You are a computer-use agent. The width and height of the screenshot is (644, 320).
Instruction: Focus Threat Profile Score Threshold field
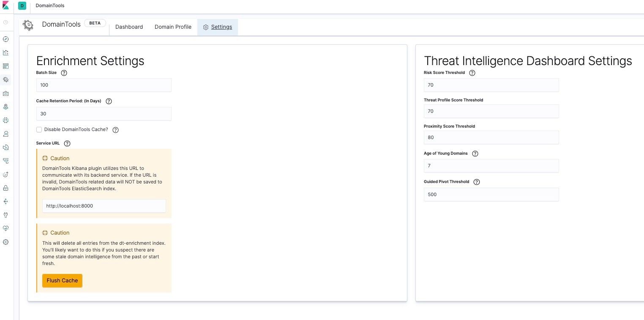pos(491,111)
